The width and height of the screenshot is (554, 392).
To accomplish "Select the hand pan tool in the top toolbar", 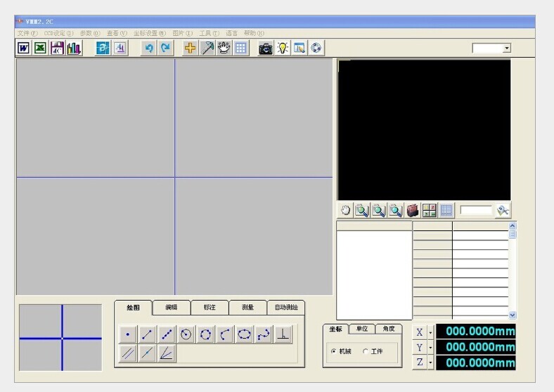I will (x=224, y=48).
